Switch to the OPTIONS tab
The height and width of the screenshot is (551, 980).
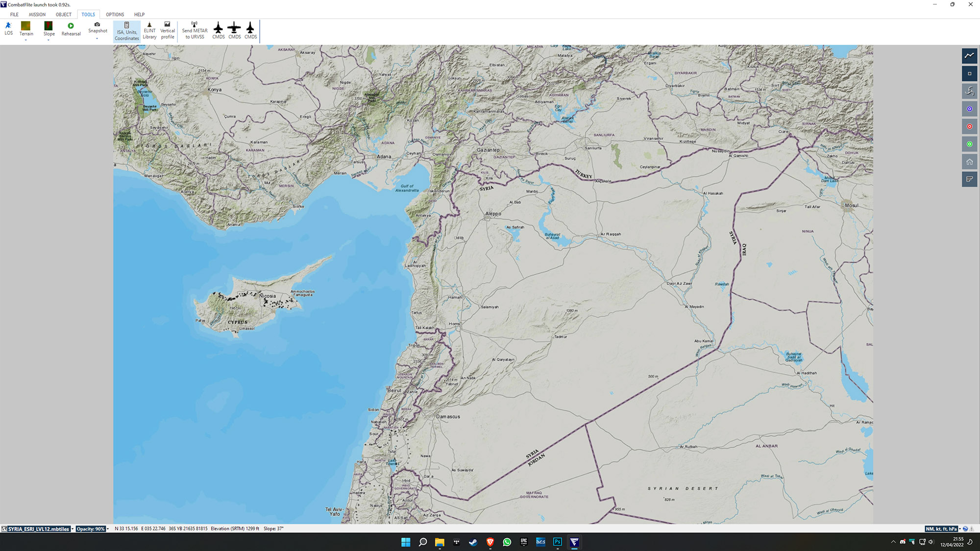point(115,14)
